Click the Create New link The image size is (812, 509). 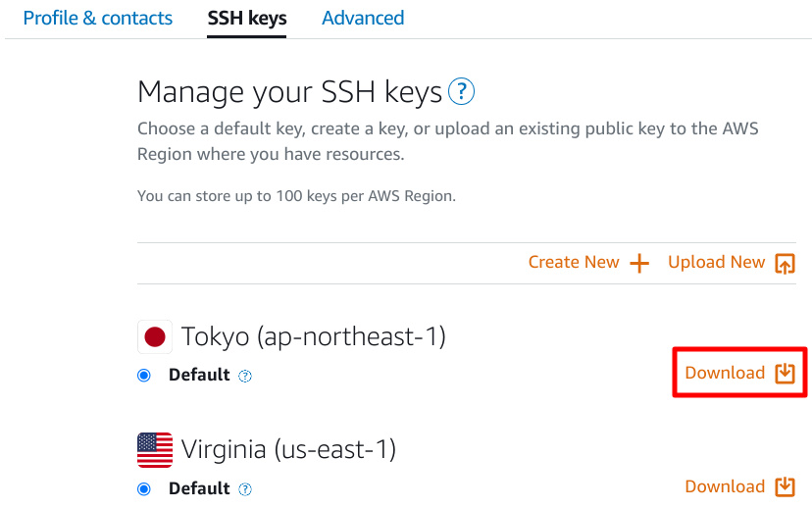point(588,263)
